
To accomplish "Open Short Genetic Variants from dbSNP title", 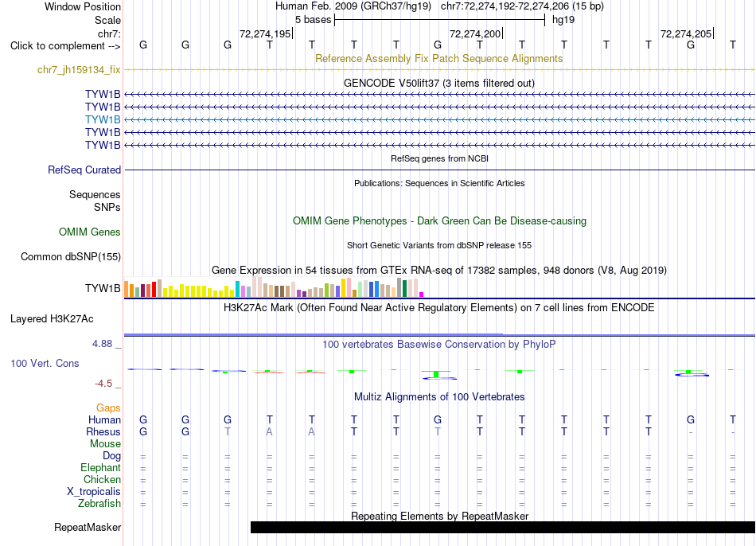I will coord(439,245).
